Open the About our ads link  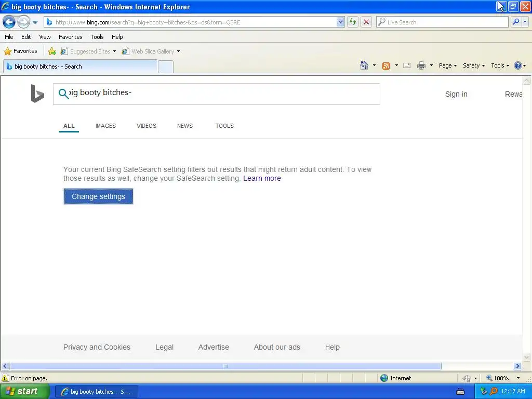pos(277,347)
